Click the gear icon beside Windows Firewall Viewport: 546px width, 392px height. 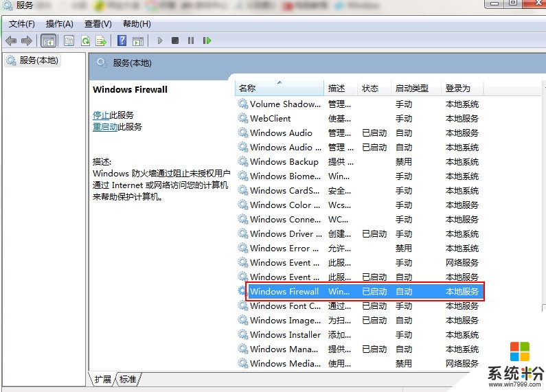point(242,291)
